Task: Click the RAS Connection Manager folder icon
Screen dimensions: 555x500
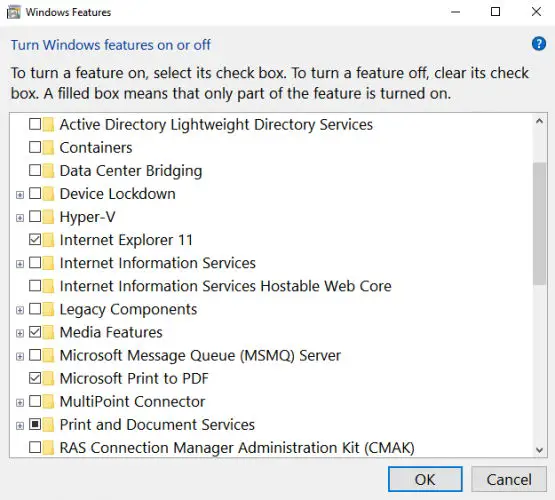Action: click(x=48, y=448)
